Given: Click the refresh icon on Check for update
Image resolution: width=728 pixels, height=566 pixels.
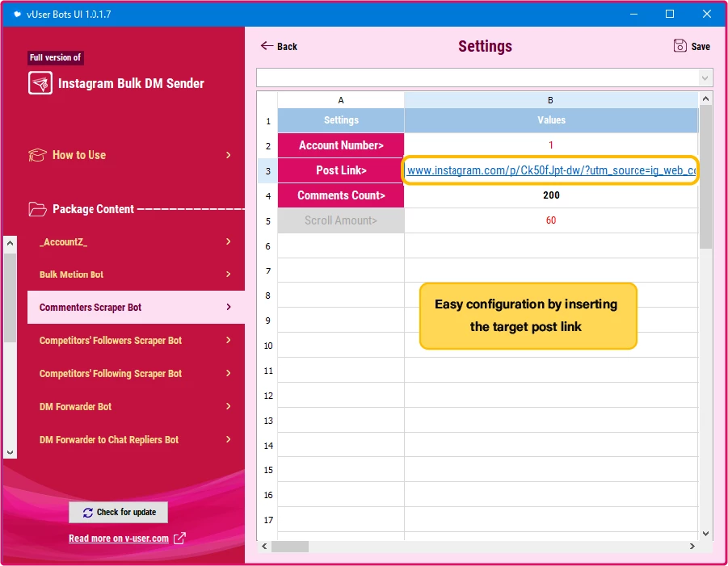Looking at the screenshot, I should pyautogui.click(x=88, y=512).
